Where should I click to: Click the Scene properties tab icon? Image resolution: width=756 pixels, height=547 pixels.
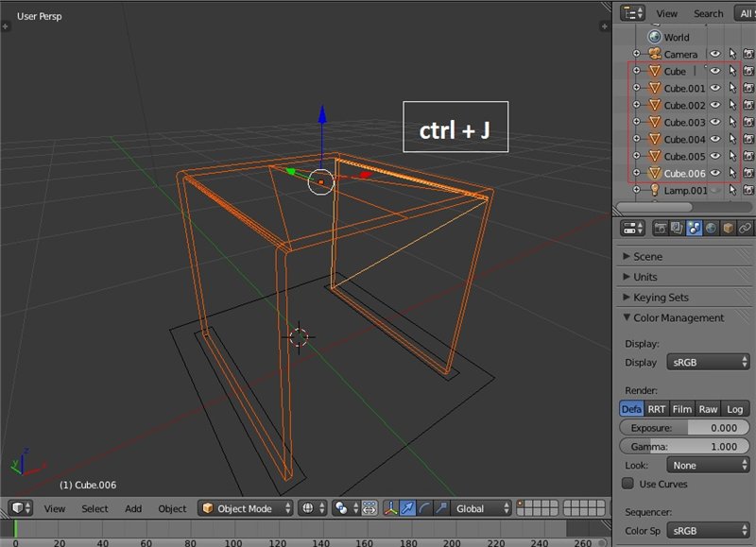(694, 228)
